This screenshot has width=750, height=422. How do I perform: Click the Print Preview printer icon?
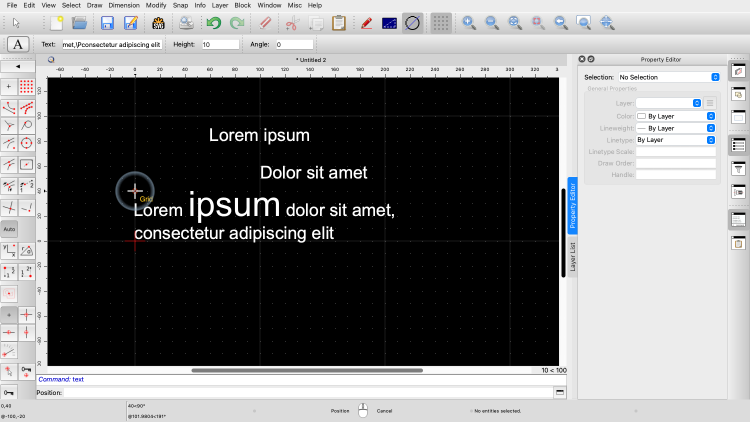point(186,23)
